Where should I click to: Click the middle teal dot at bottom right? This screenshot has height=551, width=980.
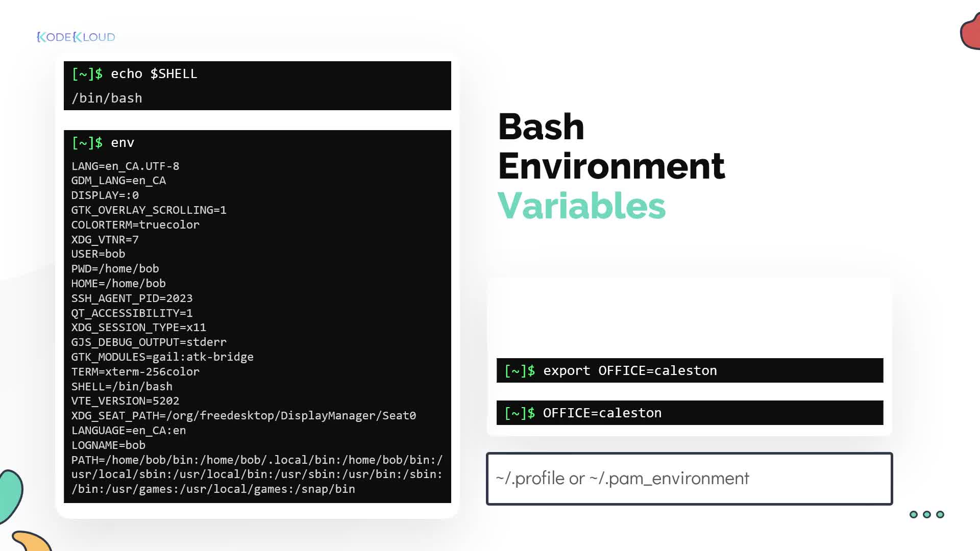point(927,514)
